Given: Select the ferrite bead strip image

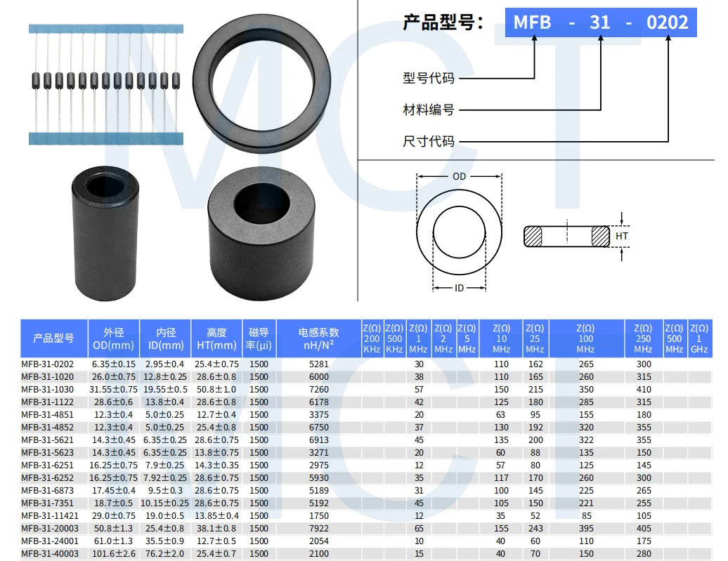Looking at the screenshot, I should click(105, 84).
